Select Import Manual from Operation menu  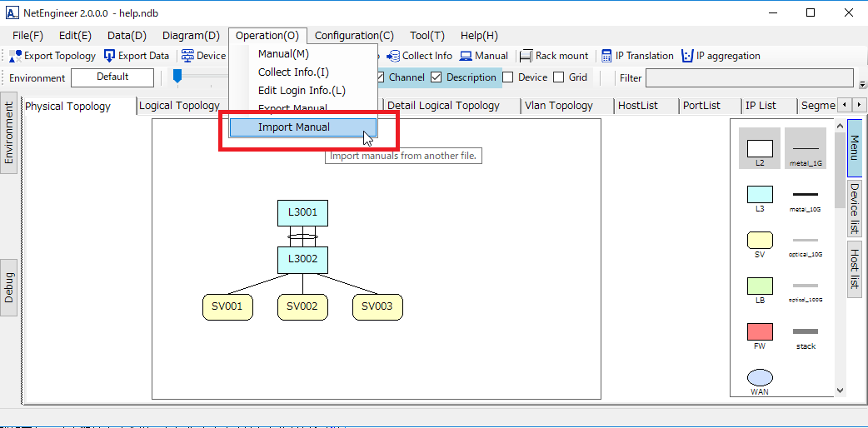click(x=294, y=127)
